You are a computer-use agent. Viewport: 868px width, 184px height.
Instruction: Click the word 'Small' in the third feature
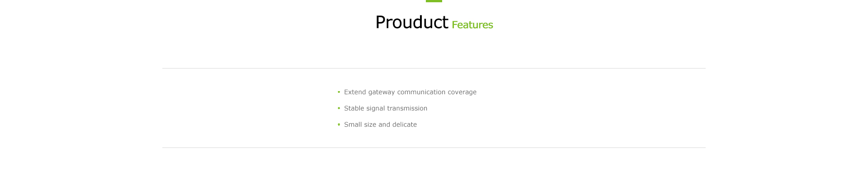click(353, 124)
